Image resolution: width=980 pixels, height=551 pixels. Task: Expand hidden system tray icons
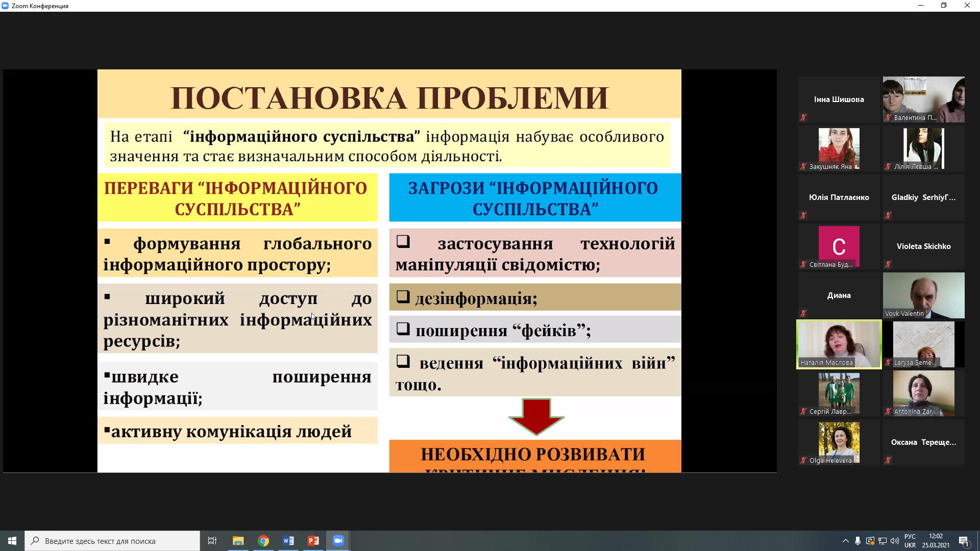(x=845, y=541)
